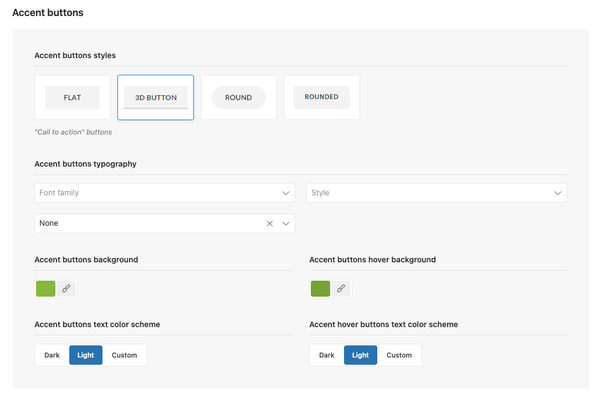
Task: Click the Accent buttons text color scheme label
Action: [97, 325]
